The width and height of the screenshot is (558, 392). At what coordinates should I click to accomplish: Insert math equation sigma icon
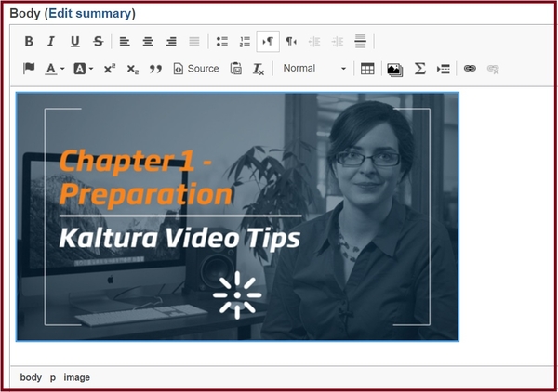pos(419,69)
